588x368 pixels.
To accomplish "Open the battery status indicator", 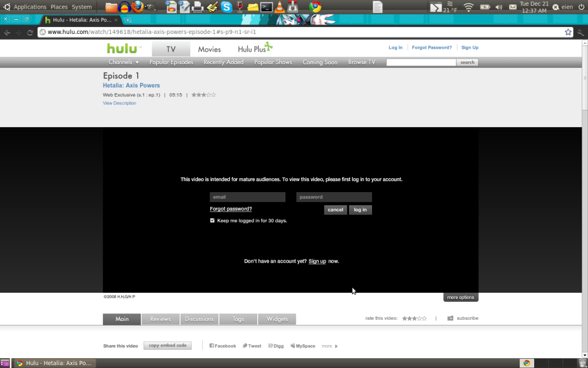I will click(485, 7).
